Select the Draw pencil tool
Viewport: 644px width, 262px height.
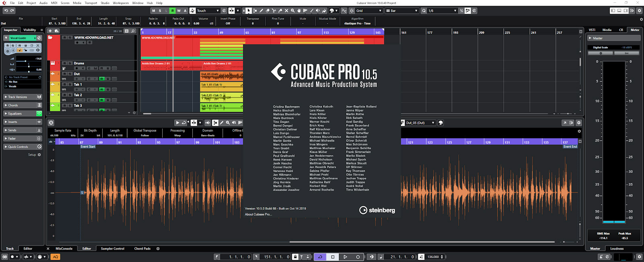point(261,10)
